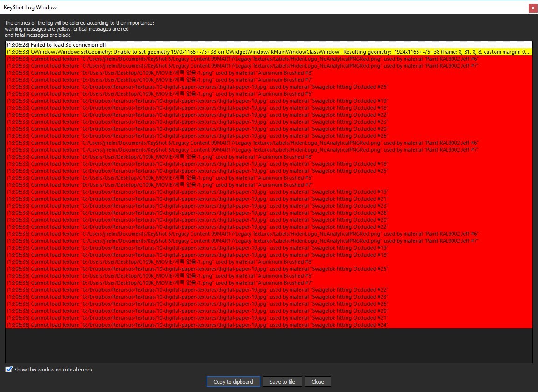The height and width of the screenshot is (392, 538).
Task: Select 13:06:35 entry for Aluminum Brushed #8
Action: click(x=269, y=262)
